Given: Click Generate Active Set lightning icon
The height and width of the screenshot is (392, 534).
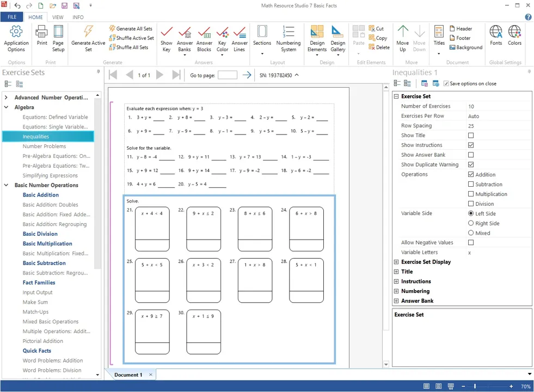Looking at the screenshot, I should pos(88,32).
